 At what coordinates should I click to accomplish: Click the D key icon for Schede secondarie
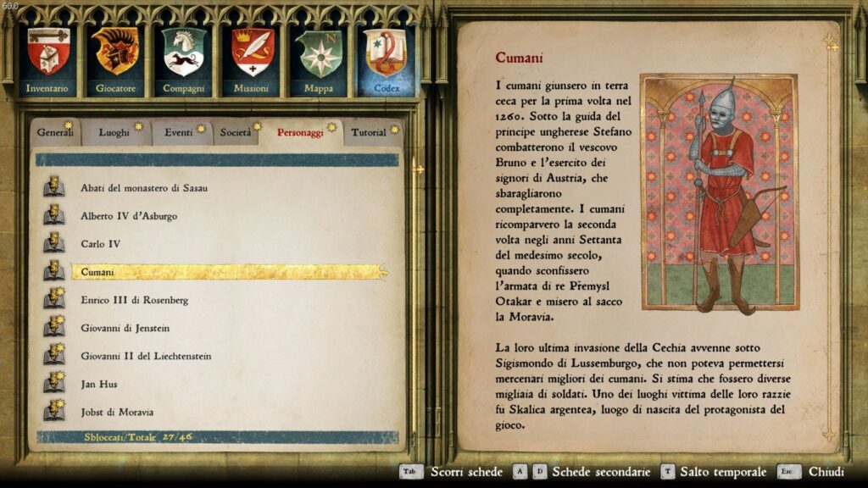[540, 471]
